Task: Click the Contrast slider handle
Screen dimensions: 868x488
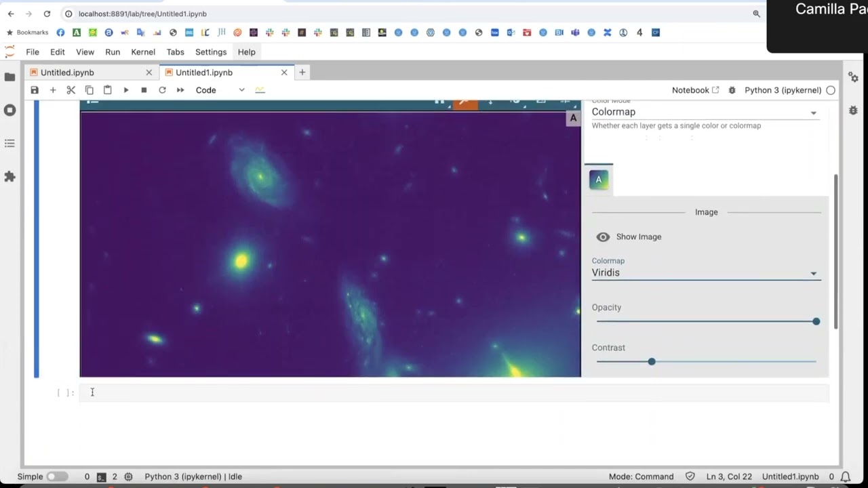Action: point(652,361)
